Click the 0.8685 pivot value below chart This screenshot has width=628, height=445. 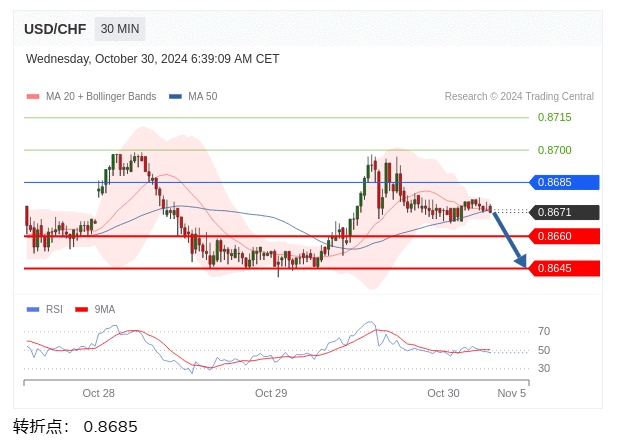click(111, 427)
